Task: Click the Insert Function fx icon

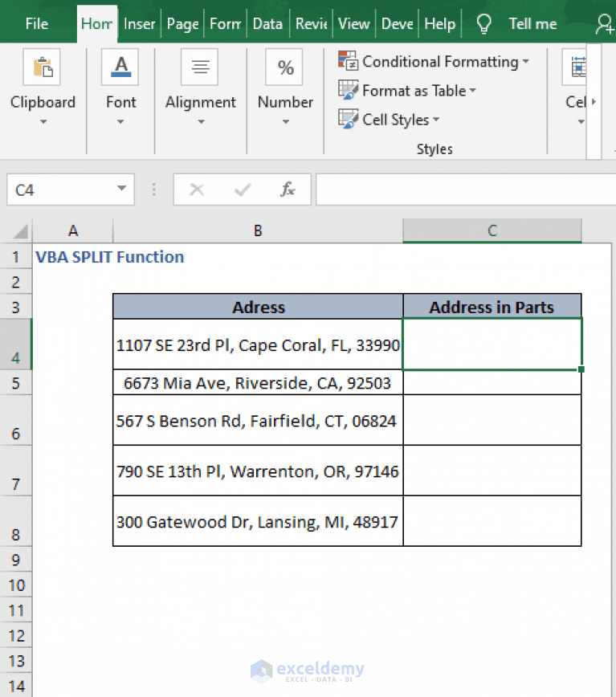Action: 288,190
